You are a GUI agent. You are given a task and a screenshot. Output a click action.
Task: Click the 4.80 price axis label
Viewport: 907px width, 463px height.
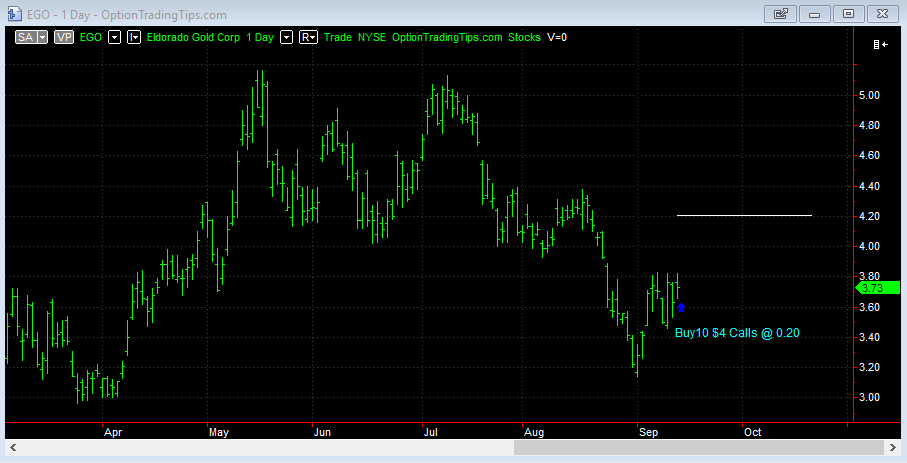[869, 126]
